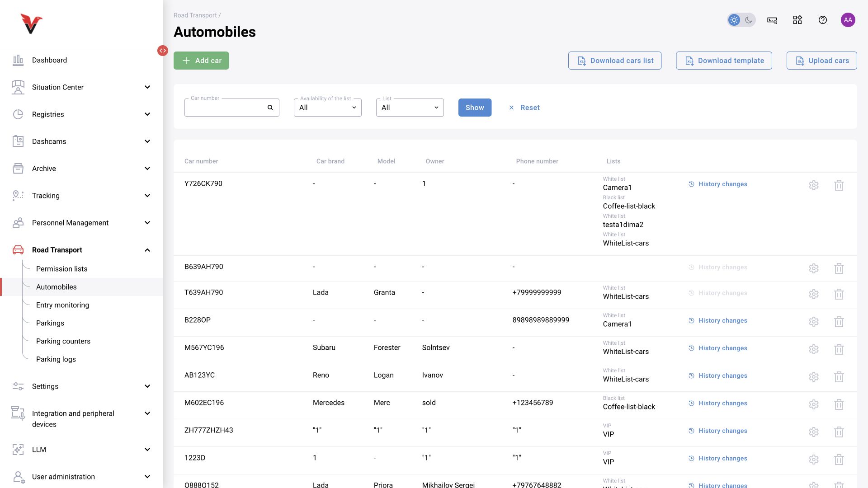This screenshot has width=868, height=488.
Task: Click the Add car button
Action: coord(201,61)
